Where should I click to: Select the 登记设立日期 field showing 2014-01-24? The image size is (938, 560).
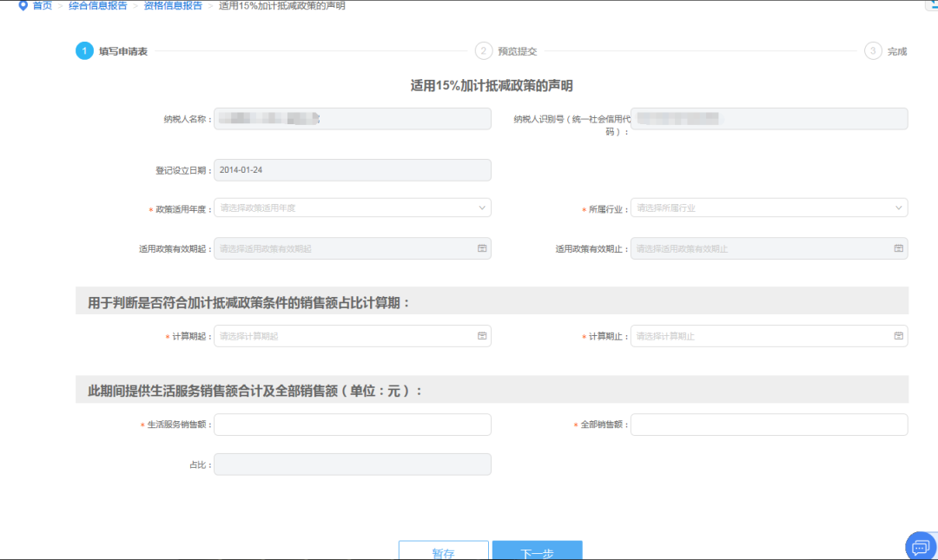point(352,169)
